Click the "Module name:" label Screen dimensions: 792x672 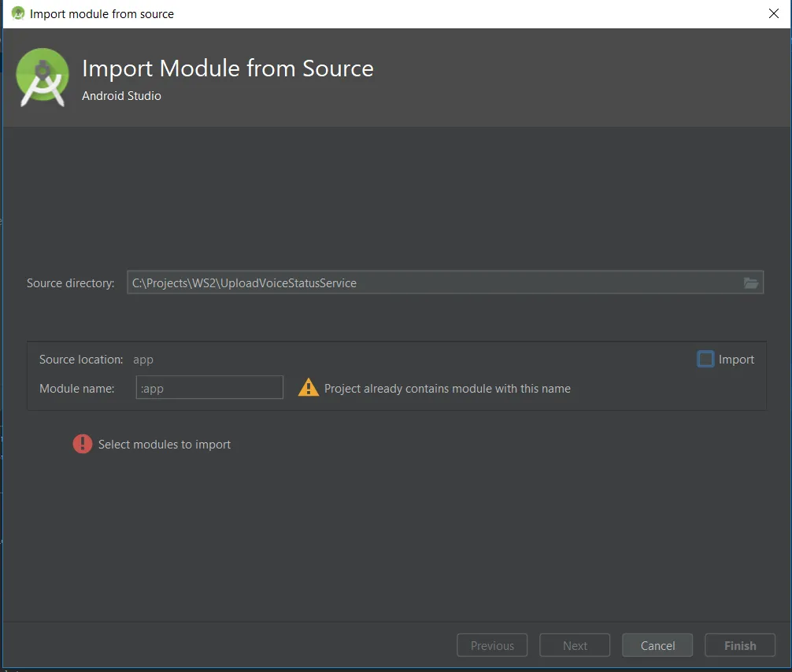77,388
